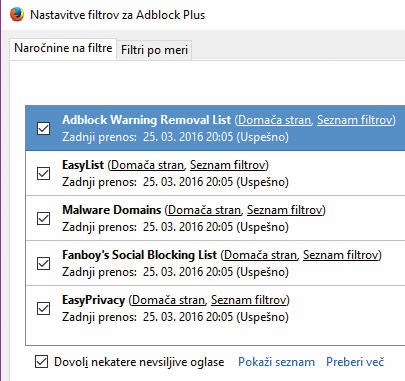Disable the Malware Domains checkbox
Image resolution: width=405 pixels, height=381 pixels.
43,218
